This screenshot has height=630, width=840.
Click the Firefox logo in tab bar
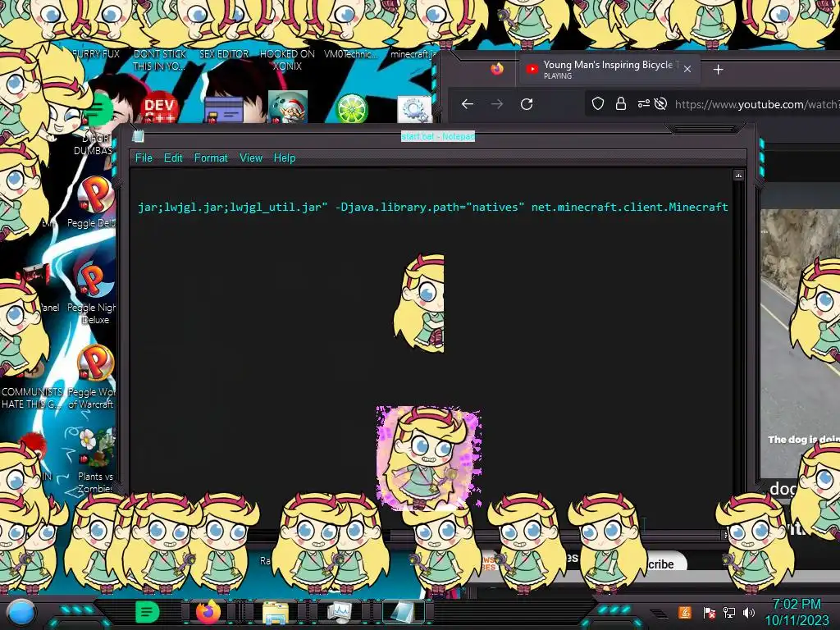(497, 69)
